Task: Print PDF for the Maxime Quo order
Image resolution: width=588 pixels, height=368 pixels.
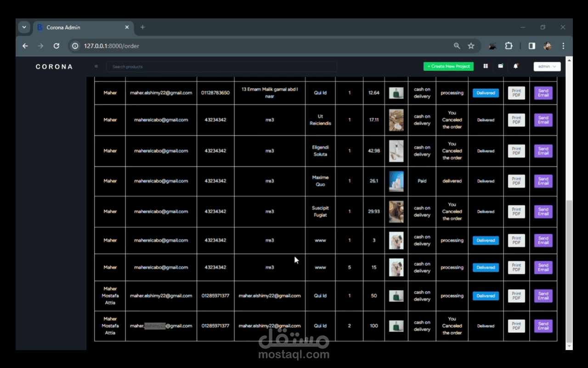Action: [516, 181]
